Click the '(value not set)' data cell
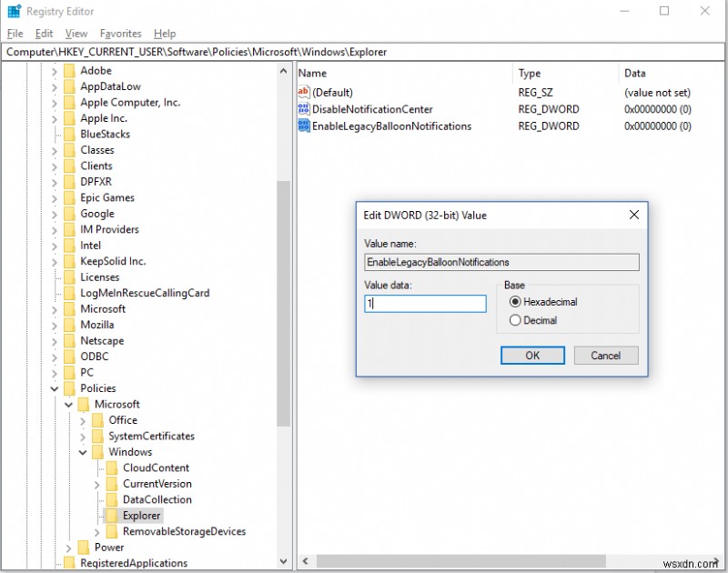The height and width of the screenshot is (573, 728). click(657, 93)
